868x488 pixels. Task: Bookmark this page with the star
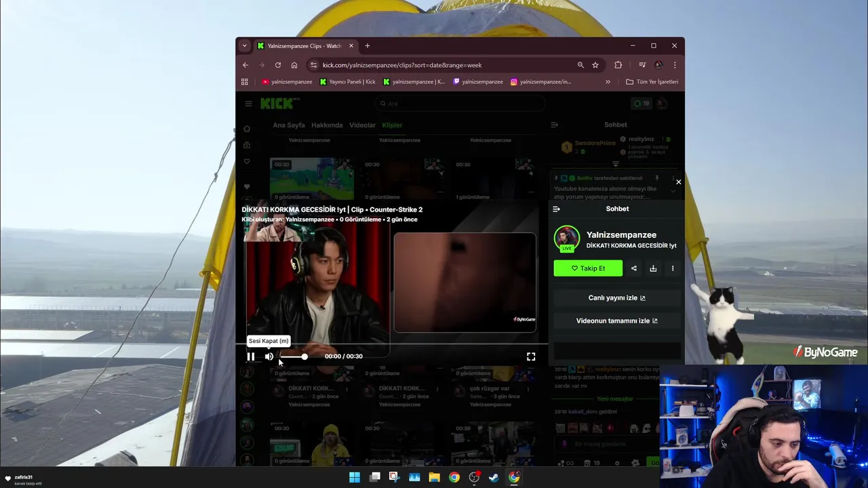tap(595, 65)
